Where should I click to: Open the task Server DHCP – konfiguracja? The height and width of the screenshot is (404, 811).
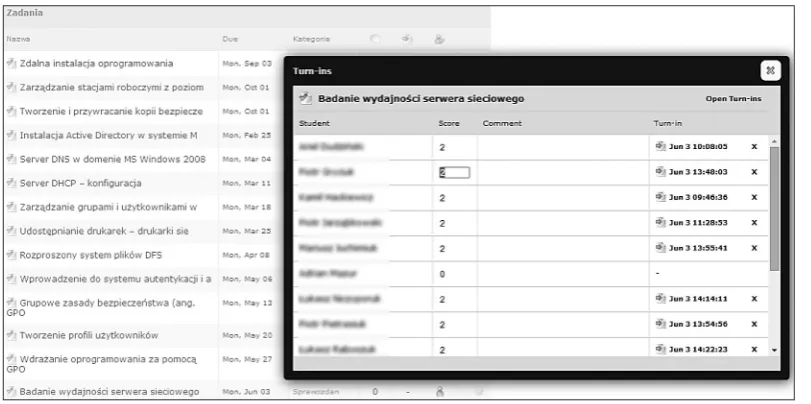pos(80,183)
